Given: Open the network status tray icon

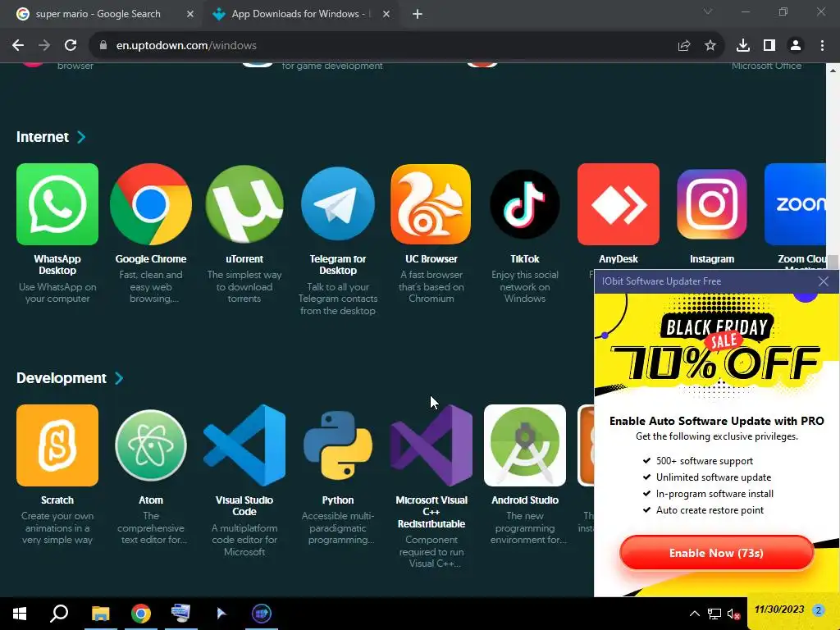Looking at the screenshot, I should point(714,614).
